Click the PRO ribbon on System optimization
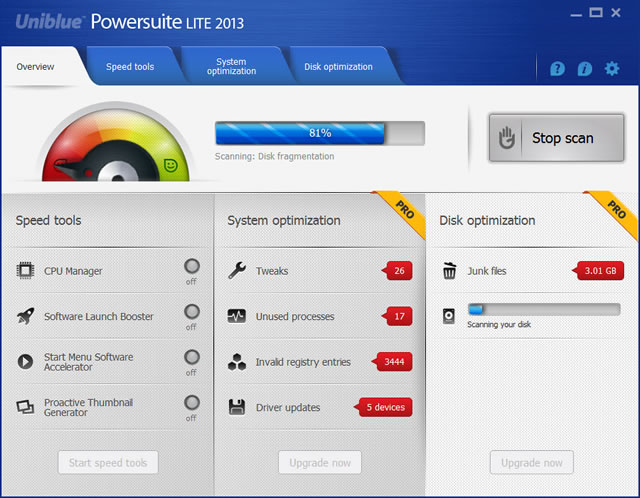 click(x=404, y=211)
